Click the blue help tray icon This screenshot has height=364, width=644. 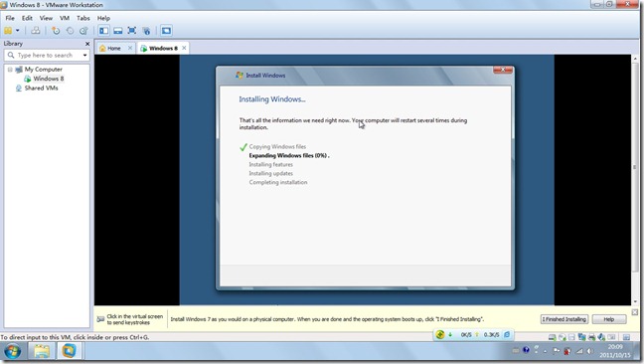click(526, 350)
